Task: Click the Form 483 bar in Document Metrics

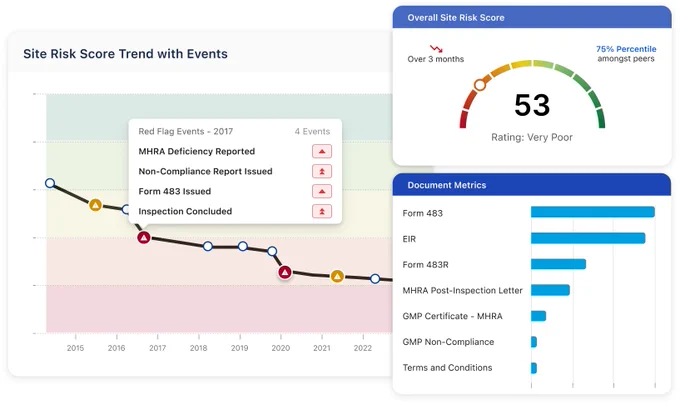Action: (593, 212)
